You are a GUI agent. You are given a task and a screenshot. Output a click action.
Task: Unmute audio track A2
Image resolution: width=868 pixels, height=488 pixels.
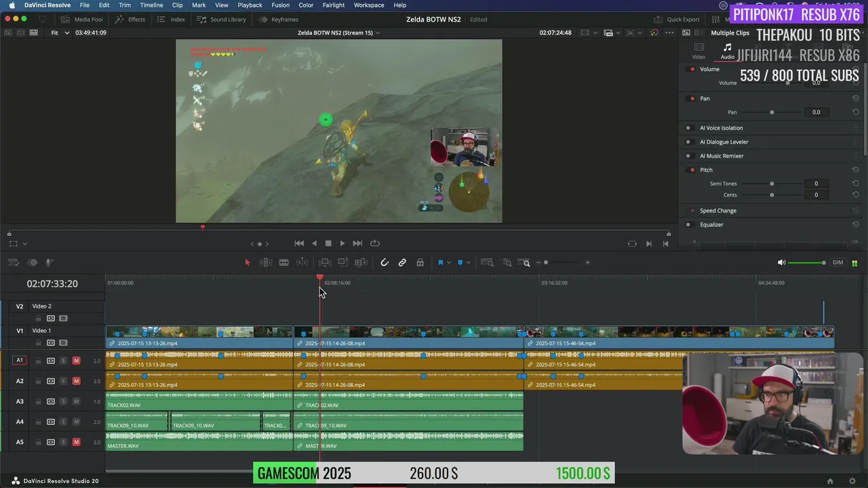click(x=77, y=381)
